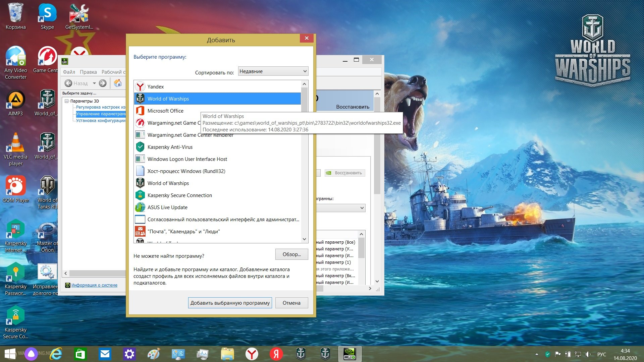Viewport: 644px width, 362px height.
Task: Open the Назад history dropdown arrow
Action: click(x=94, y=83)
